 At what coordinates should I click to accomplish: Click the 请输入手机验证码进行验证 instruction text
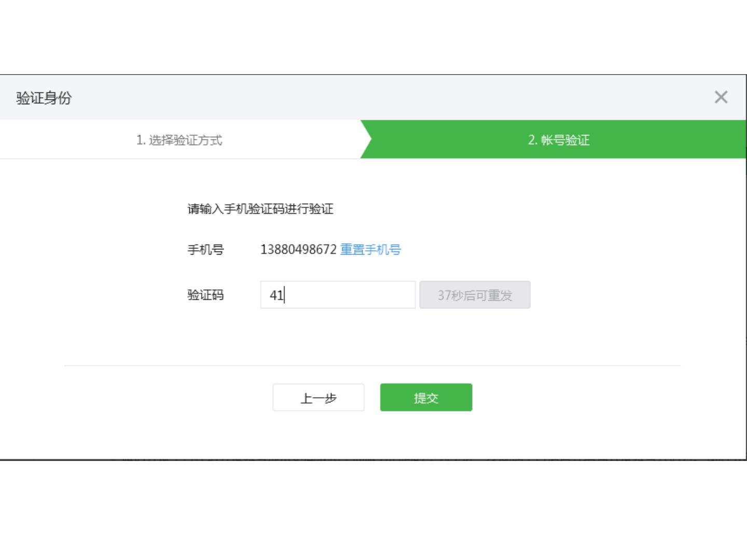pos(260,209)
